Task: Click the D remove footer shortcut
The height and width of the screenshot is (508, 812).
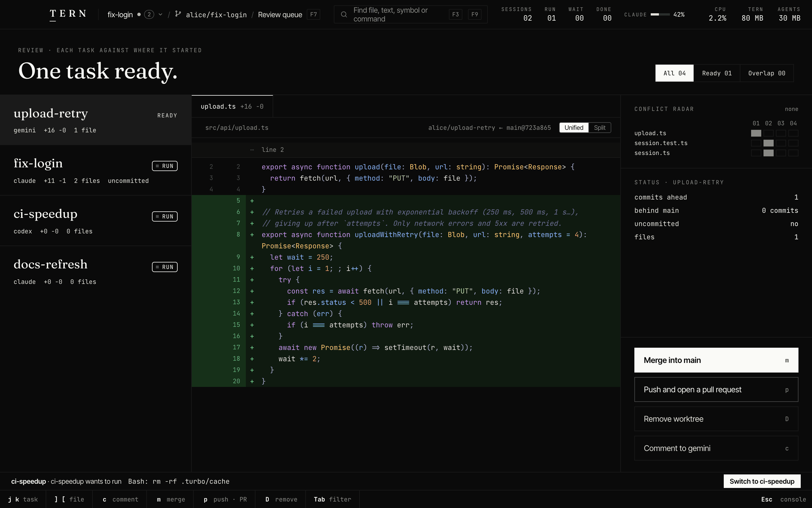Action: point(281,499)
